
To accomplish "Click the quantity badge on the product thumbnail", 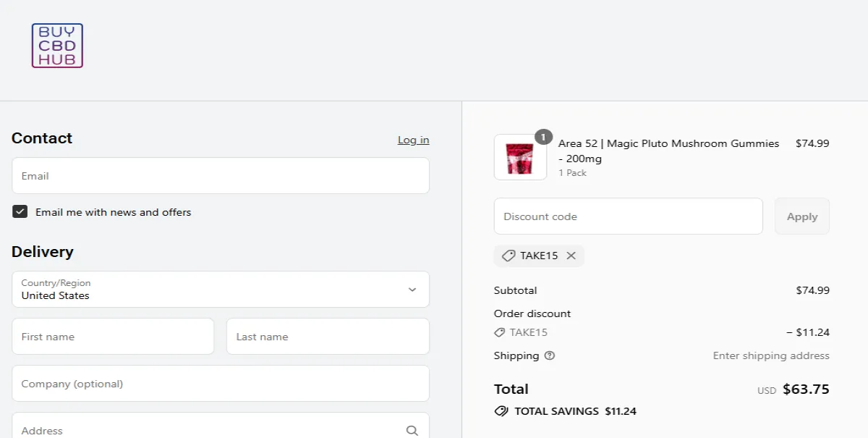I will (x=543, y=136).
